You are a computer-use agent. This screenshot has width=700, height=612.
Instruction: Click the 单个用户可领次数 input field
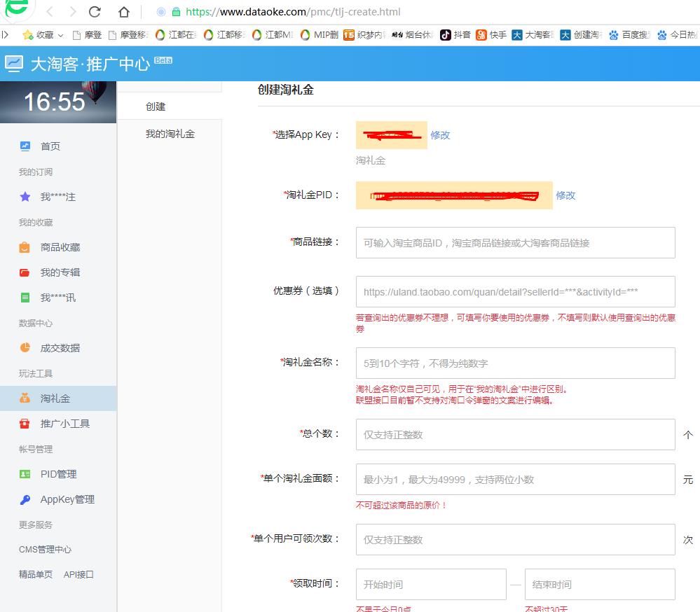(515, 540)
